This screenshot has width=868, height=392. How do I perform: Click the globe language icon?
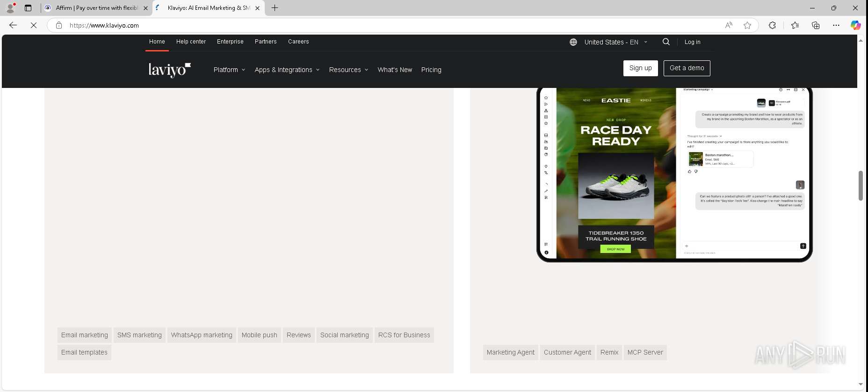click(573, 42)
